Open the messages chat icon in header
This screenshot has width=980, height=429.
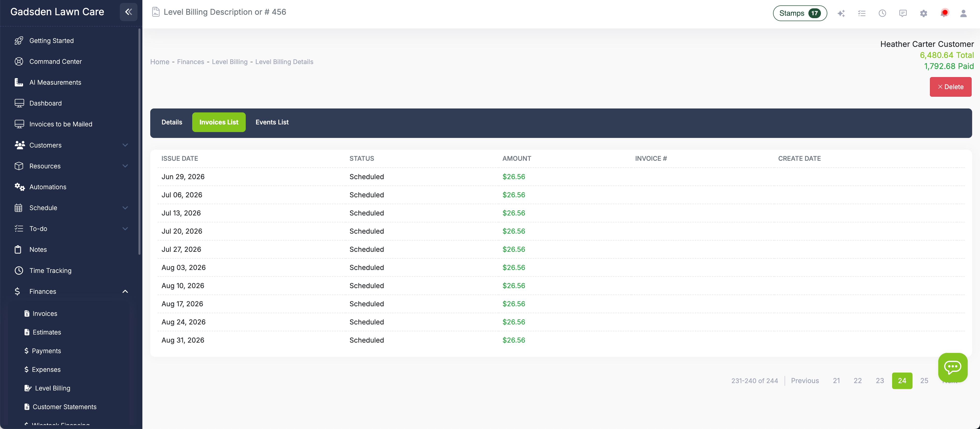903,13
